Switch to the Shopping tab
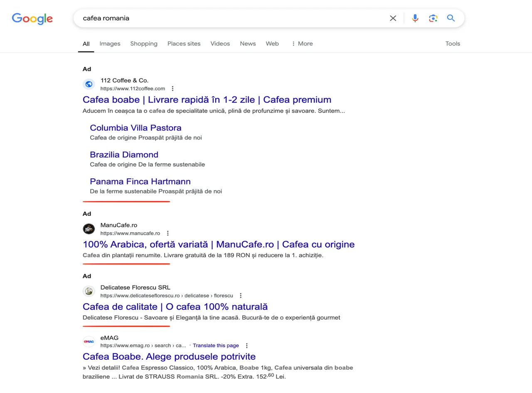The image size is (532, 393). pos(144,44)
